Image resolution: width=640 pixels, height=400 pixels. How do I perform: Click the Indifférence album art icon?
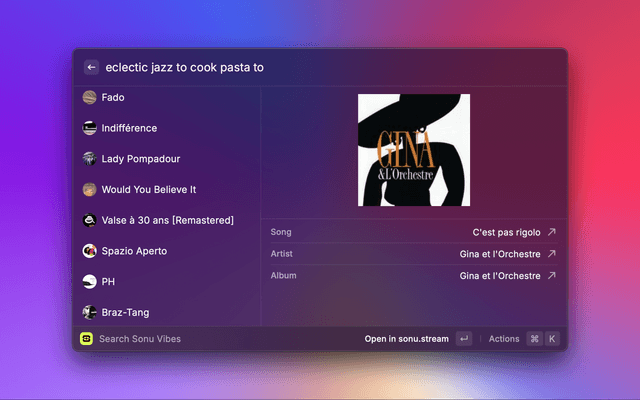(x=90, y=128)
